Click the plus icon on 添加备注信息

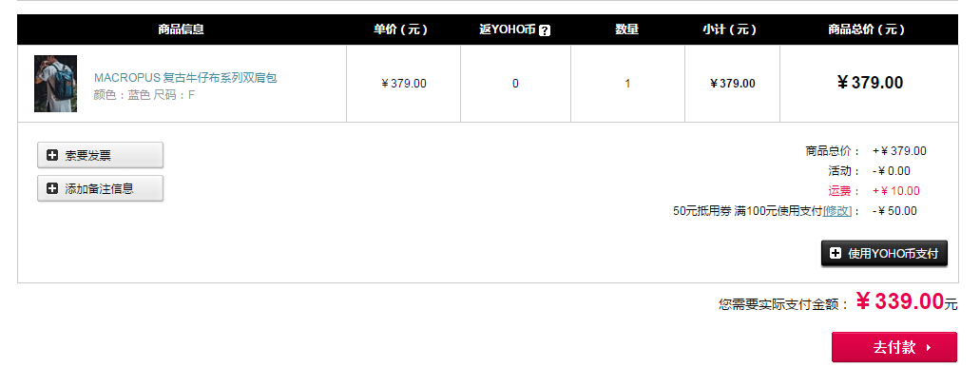(x=52, y=188)
